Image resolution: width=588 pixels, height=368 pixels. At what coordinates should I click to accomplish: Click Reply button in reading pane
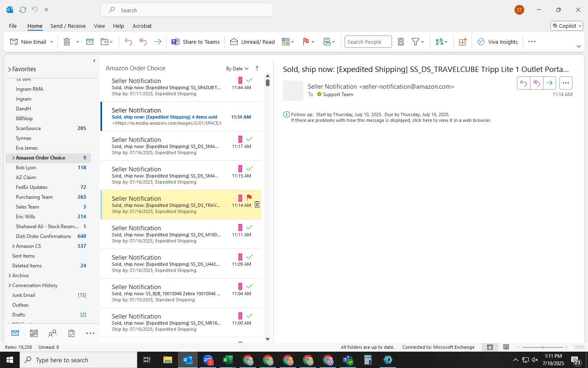(x=523, y=83)
